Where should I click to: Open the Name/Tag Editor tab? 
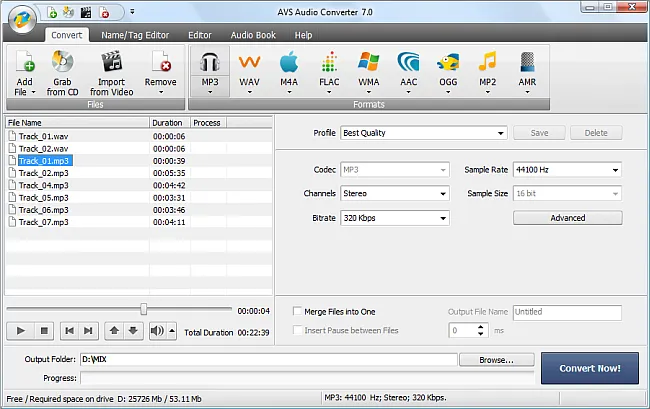point(135,35)
